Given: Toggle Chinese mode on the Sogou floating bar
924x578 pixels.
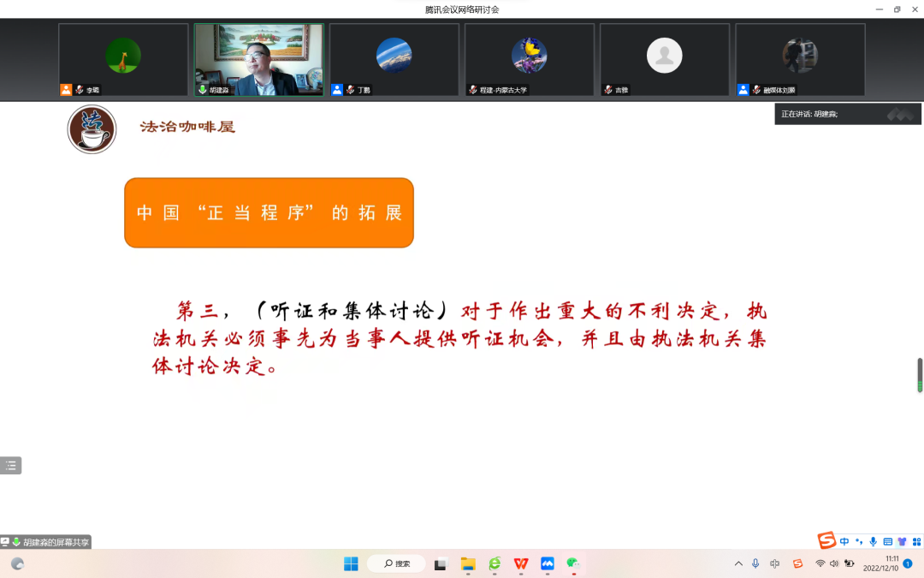Looking at the screenshot, I should click(844, 541).
